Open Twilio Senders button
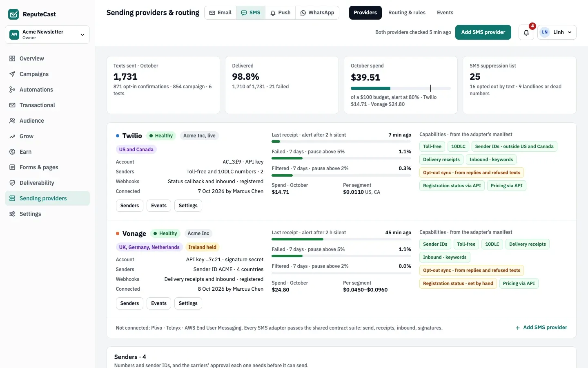The height and width of the screenshot is (368, 588). 129,206
